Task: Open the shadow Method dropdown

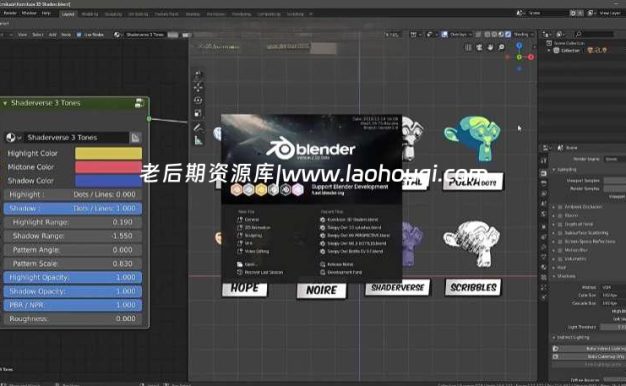Action: tap(613, 287)
